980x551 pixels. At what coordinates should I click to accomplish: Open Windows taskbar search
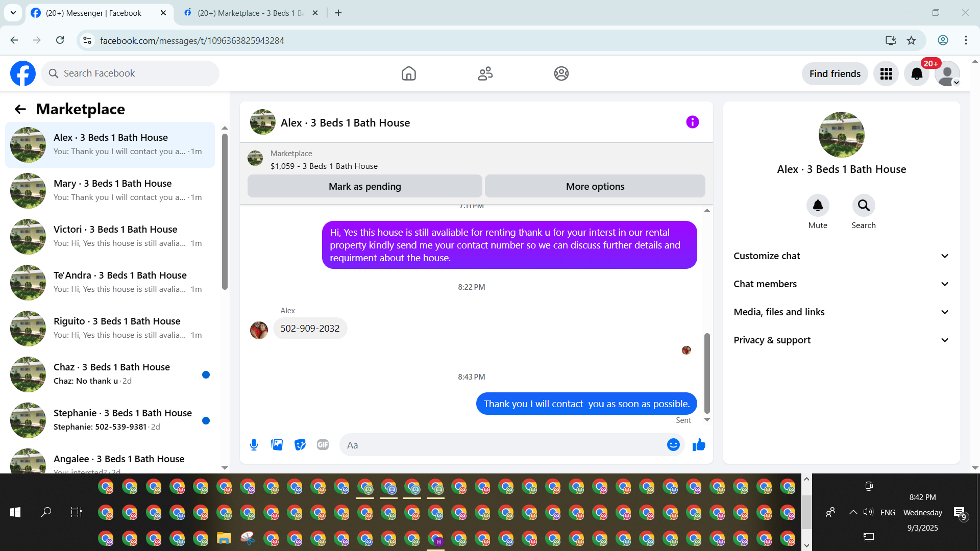click(x=46, y=512)
